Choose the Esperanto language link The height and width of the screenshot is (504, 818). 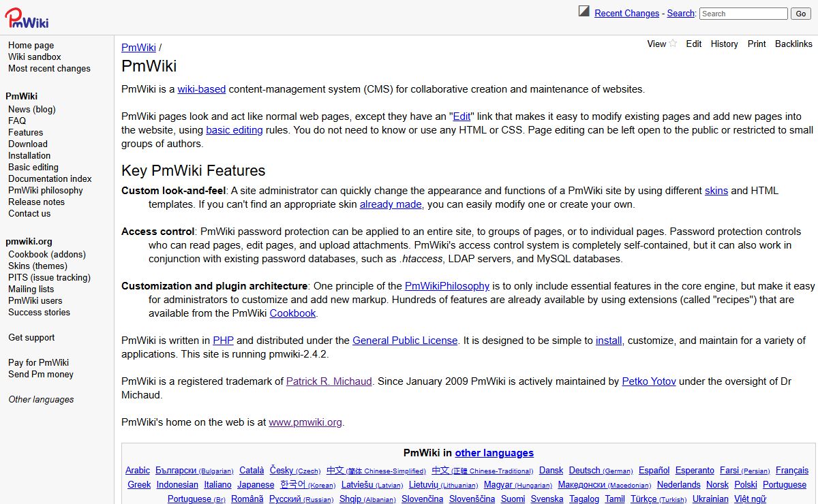(x=695, y=471)
